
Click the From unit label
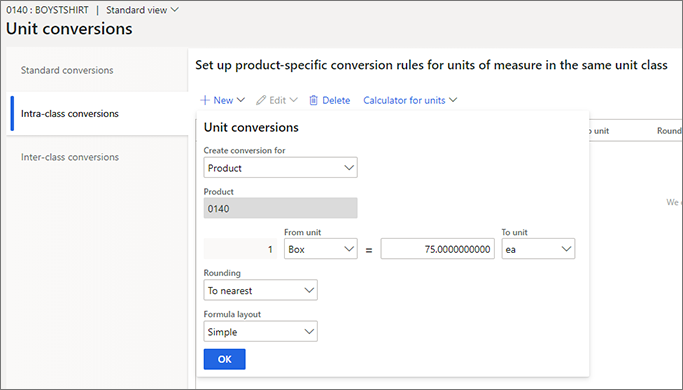(303, 232)
